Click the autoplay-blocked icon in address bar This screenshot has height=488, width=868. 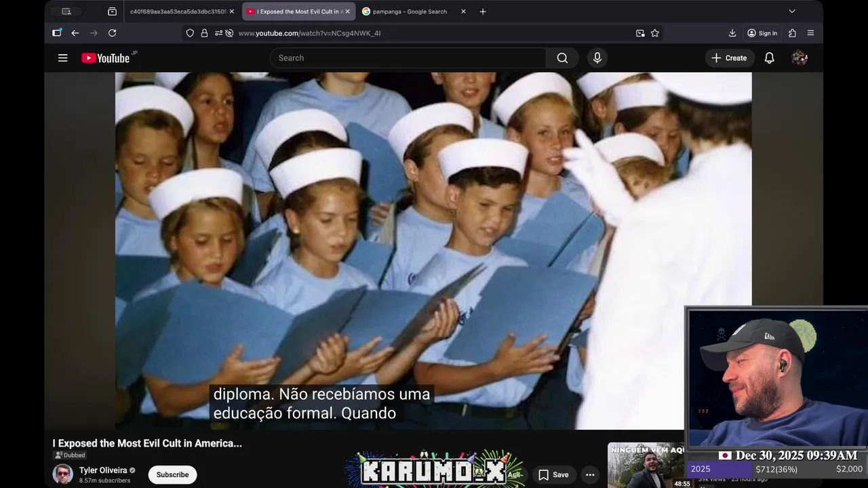(x=229, y=33)
